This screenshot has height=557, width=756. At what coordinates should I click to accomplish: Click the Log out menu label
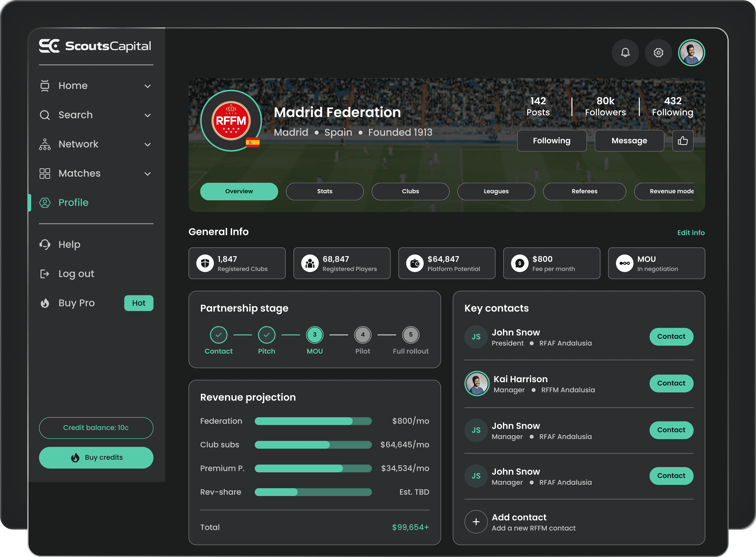[76, 274]
